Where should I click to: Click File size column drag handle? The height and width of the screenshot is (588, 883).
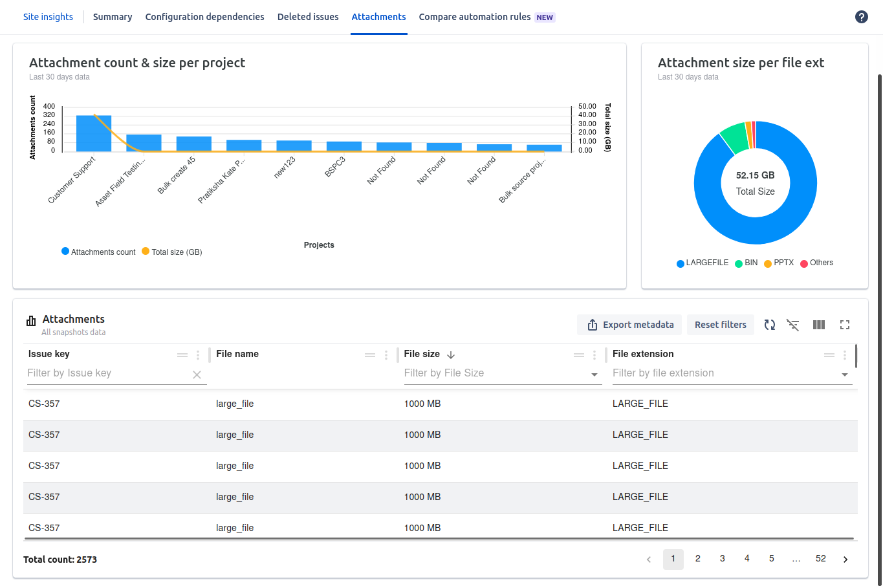tap(579, 354)
